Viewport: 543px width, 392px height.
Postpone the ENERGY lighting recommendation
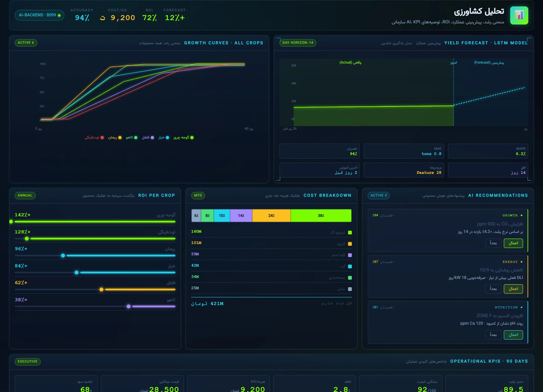point(493,289)
